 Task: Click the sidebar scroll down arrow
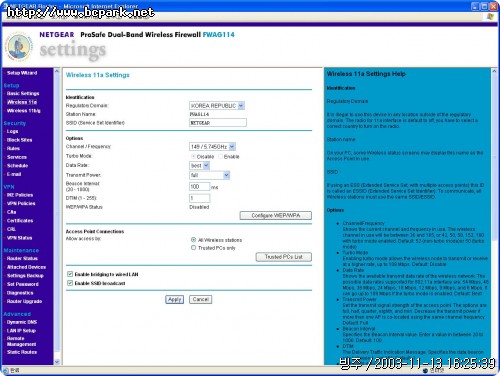pos(57,361)
